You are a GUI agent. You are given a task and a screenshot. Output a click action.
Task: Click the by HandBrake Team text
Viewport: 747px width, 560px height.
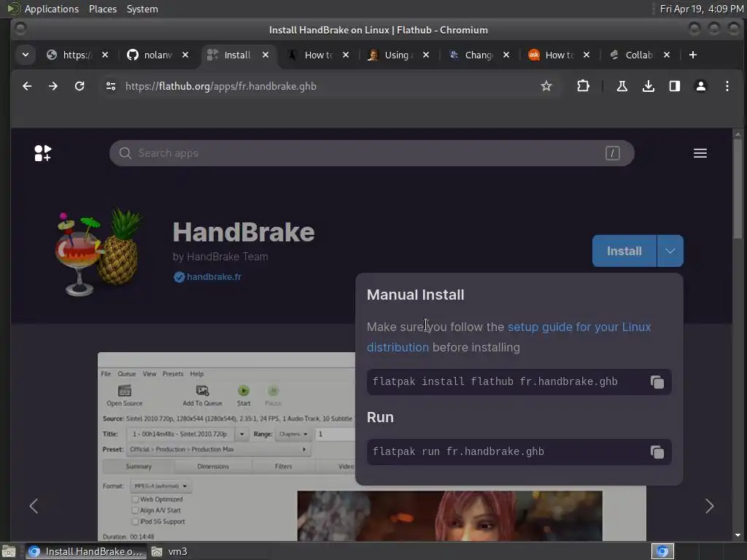click(x=220, y=257)
